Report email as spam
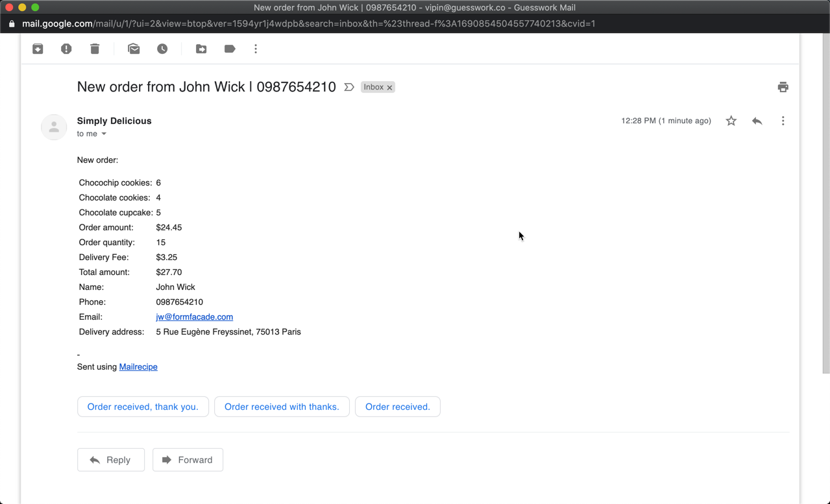The height and width of the screenshot is (504, 830). (x=66, y=49)
